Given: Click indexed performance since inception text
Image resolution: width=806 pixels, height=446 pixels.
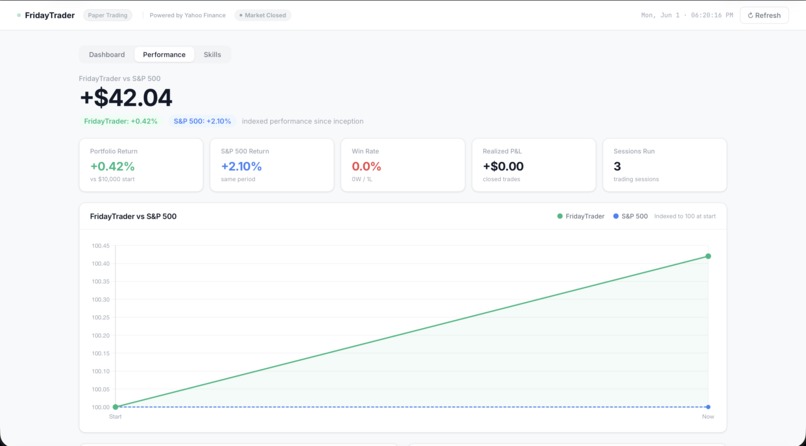Looking at the screenshot, I should pos(302,121).
